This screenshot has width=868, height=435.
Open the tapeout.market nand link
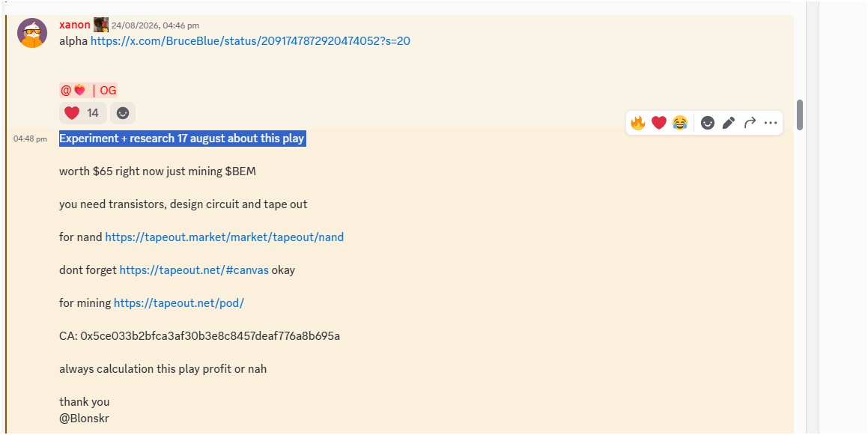tap(224, 237)
